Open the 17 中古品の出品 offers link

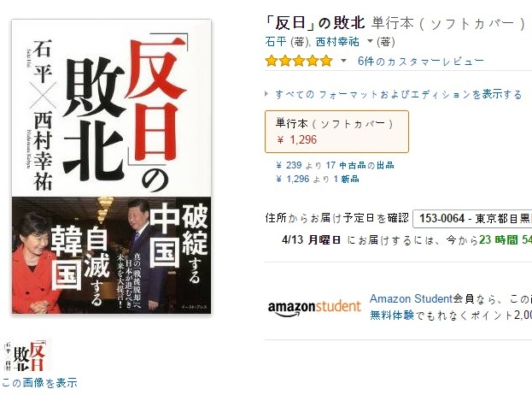[360, 165]
